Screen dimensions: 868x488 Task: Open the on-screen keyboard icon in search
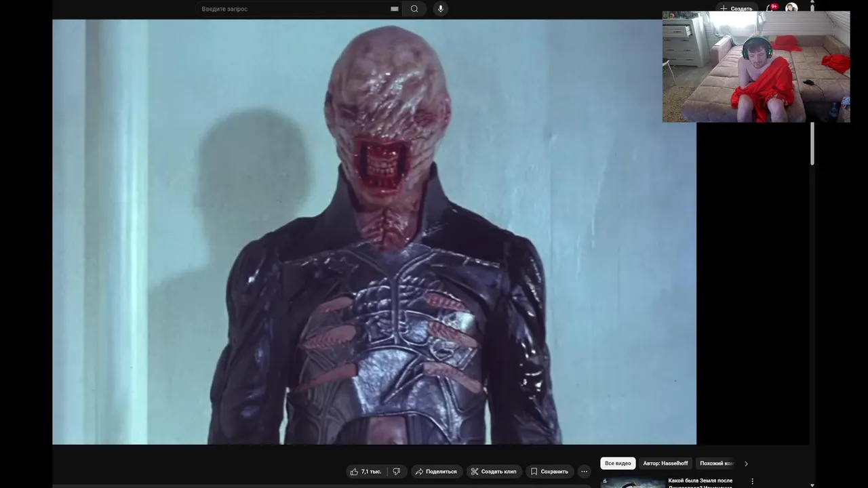395,9
